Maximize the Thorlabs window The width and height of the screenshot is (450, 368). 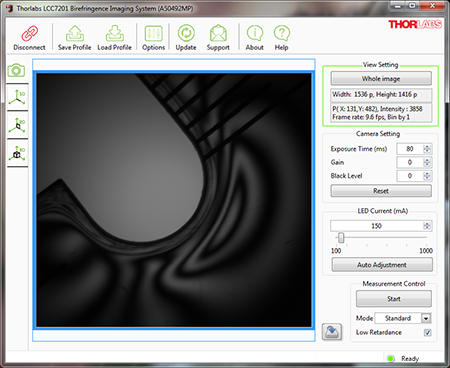point(413,6)
